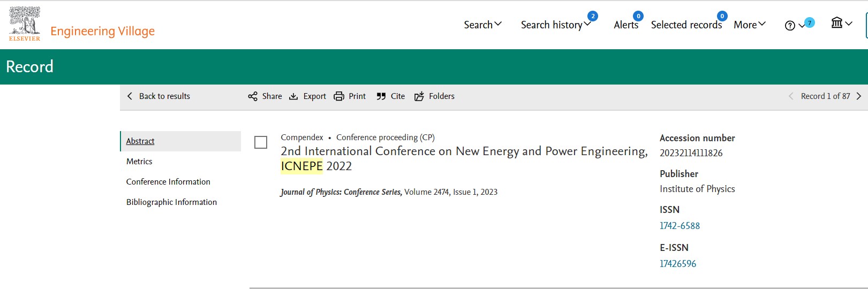Open Alerts page
868x290 pixels.
[x=626, y=25]
